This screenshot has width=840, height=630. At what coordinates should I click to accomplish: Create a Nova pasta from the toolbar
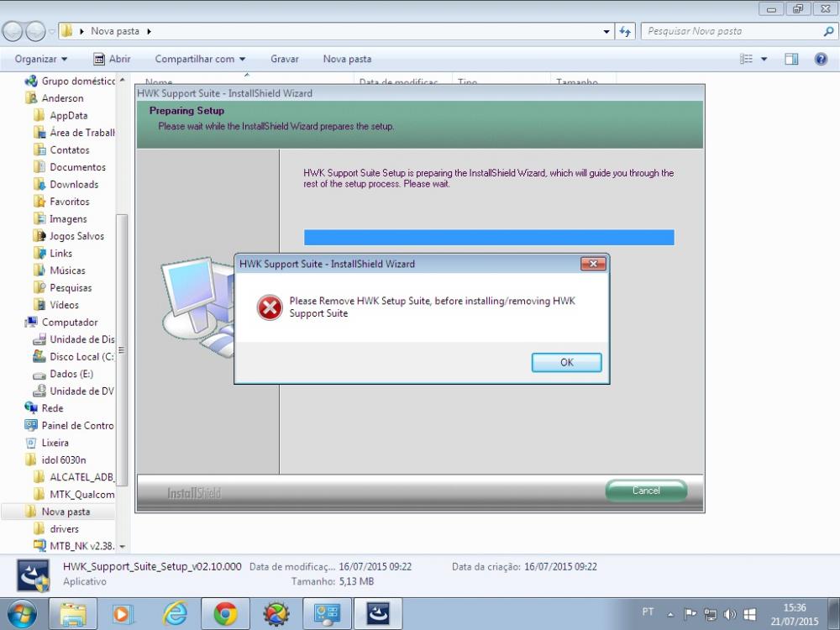(347, 59)
